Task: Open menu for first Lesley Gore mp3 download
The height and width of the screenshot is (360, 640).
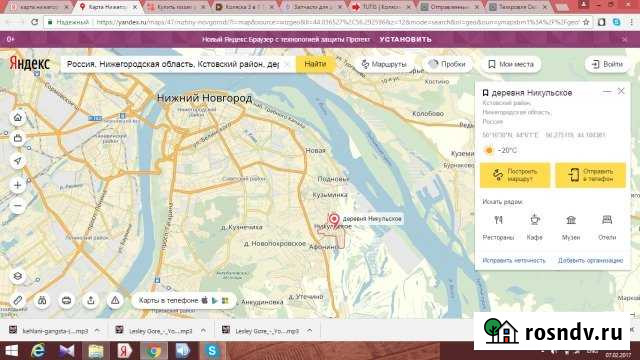Action: tap(203, 331)
